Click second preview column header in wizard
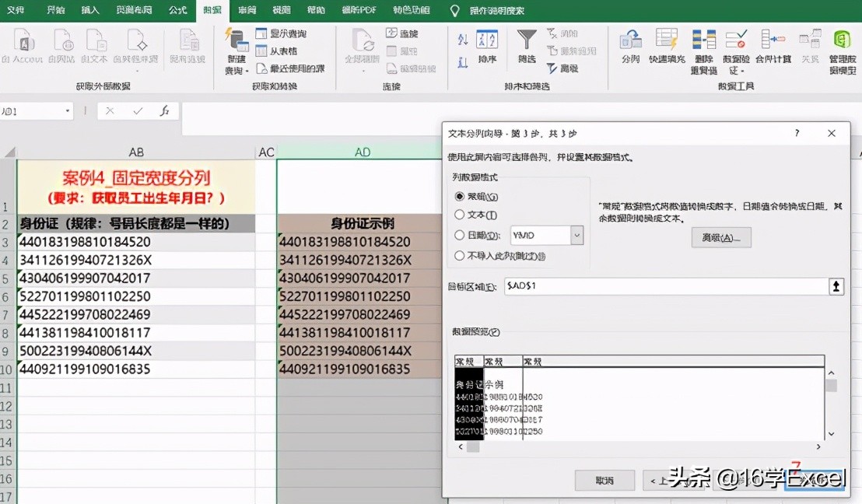The image size is (862, 504). (503, 362)
